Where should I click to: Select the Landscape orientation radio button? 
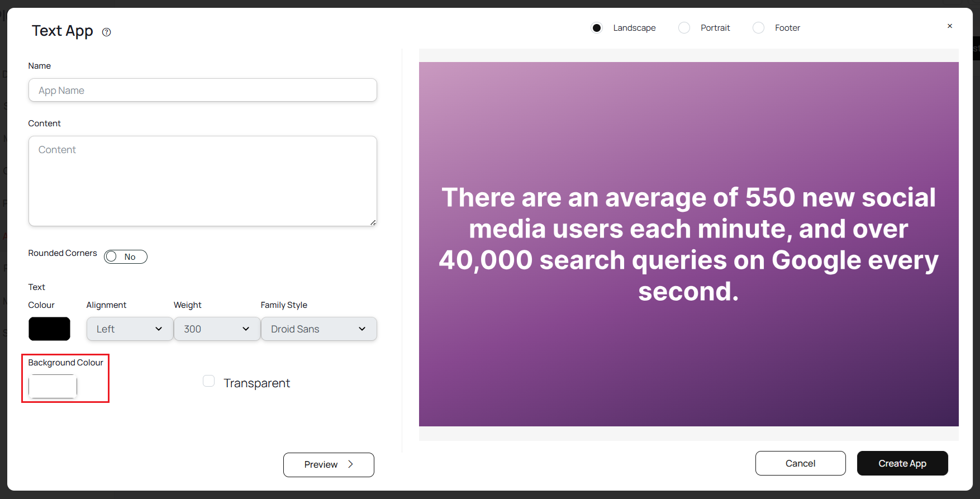(x=597, y=28)
